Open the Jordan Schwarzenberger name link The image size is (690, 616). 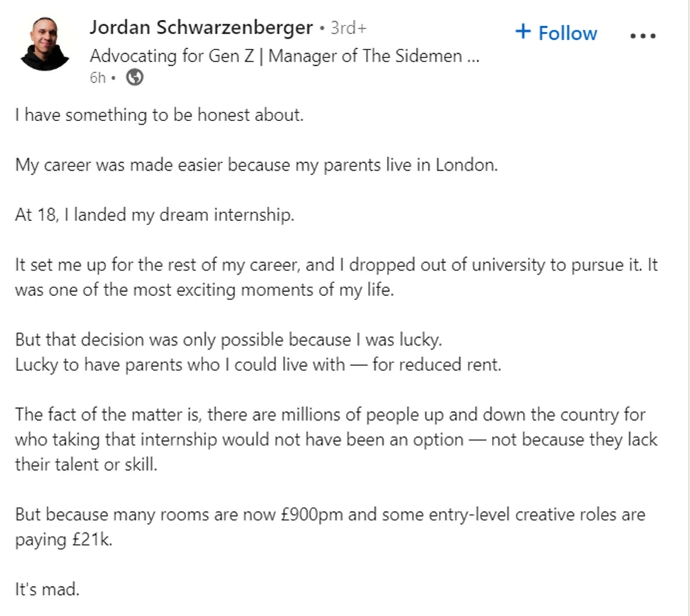201,28
